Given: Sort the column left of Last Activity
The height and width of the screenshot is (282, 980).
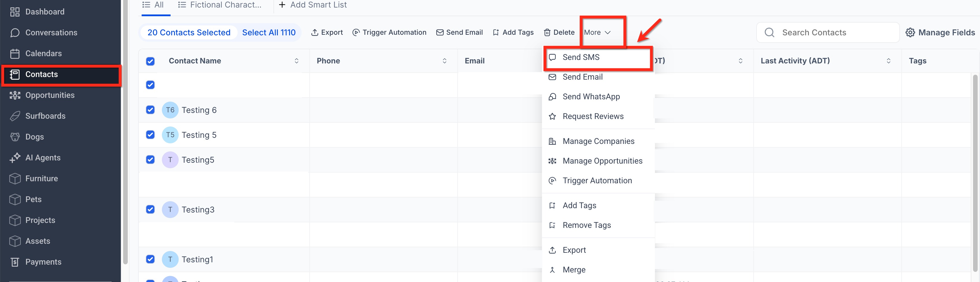Looking at the screenshot, I should pos(740,61).
